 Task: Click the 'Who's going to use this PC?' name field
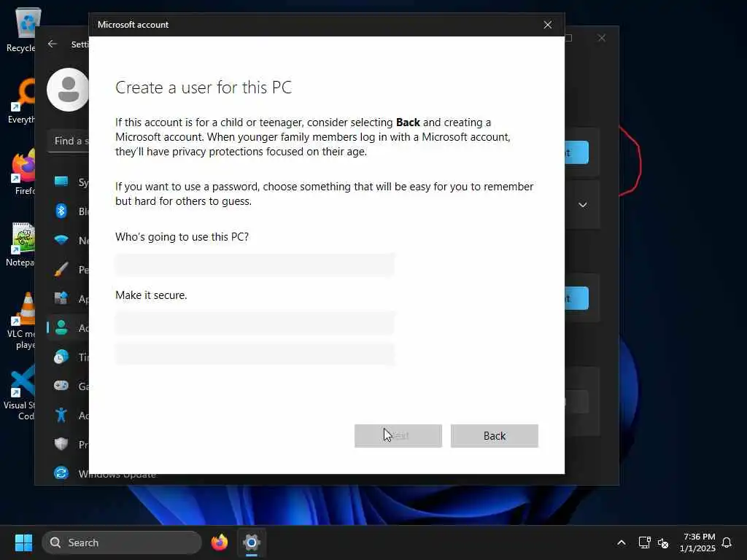(x=255, y=265)
